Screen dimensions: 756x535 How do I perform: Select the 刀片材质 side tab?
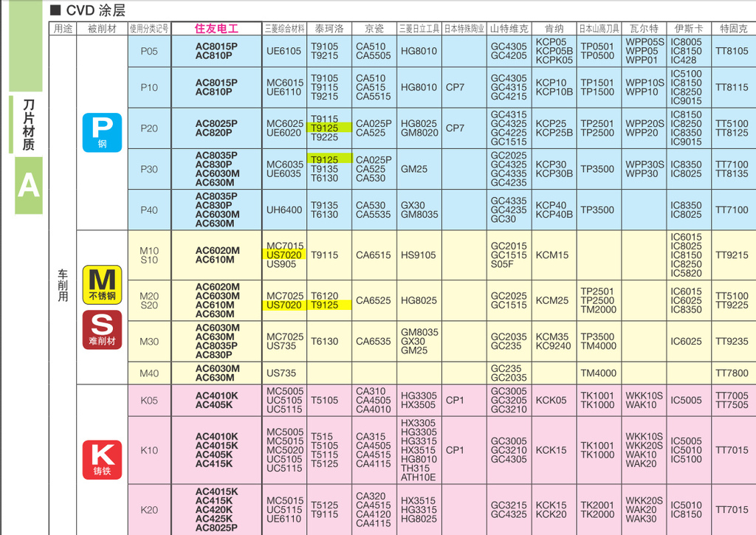(x=29, y=125)
